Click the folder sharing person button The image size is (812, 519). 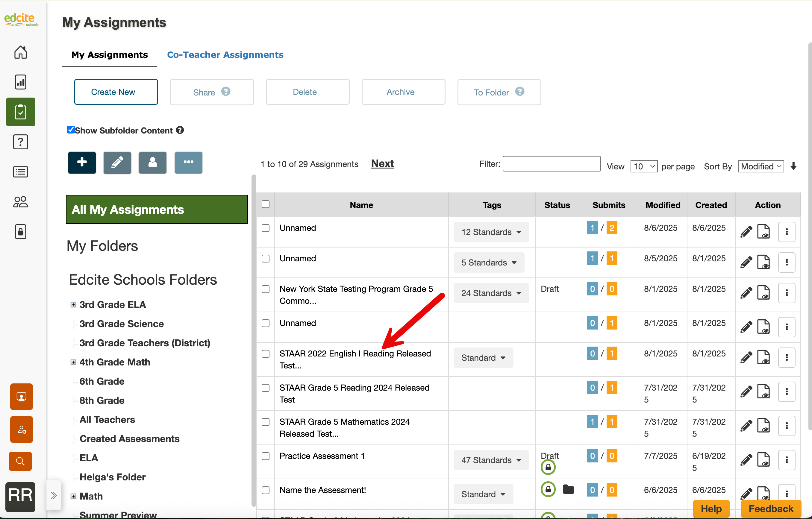click(x=152, y=163)
